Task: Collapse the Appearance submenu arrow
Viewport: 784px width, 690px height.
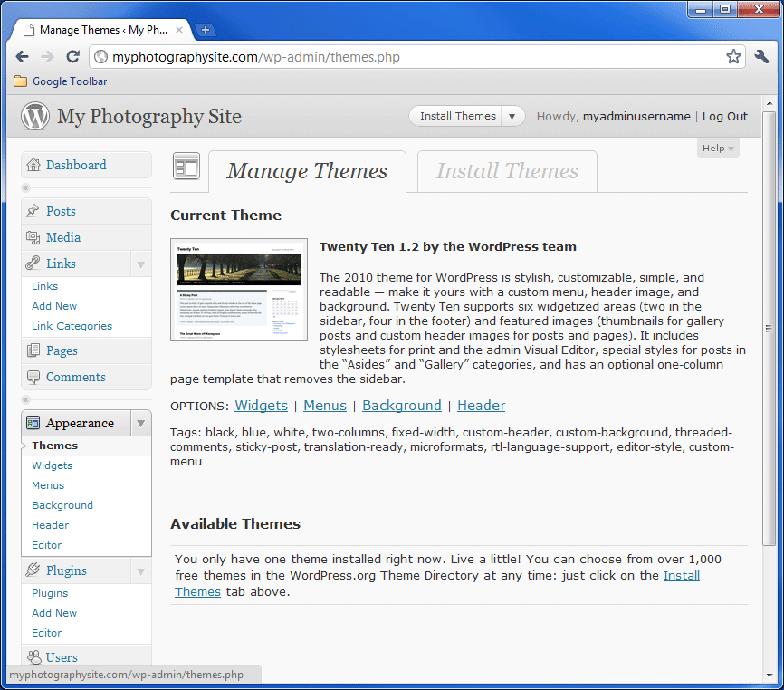Action: point(141,424)
